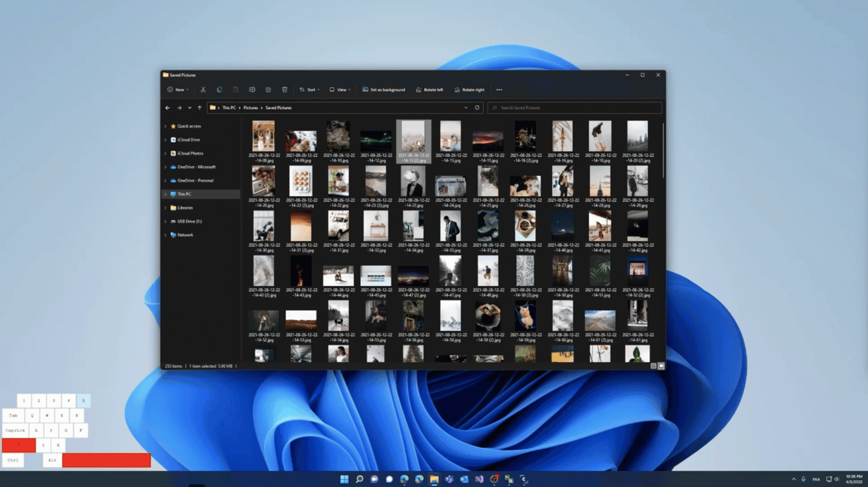Open the New item dropdown
Screen dimensions: 868x487
[178, 90]
